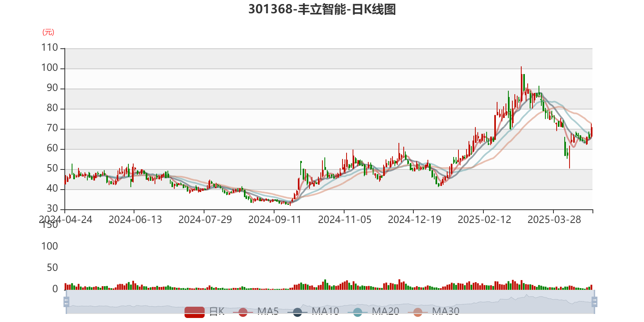
Task: Toggle the MA20 line legend
Action: tap(374, 312)
